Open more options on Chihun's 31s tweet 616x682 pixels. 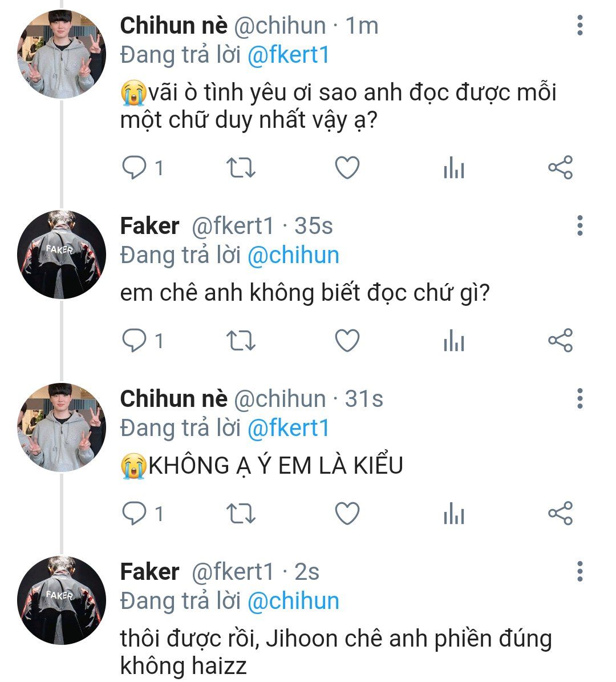[x=580, y=398]
